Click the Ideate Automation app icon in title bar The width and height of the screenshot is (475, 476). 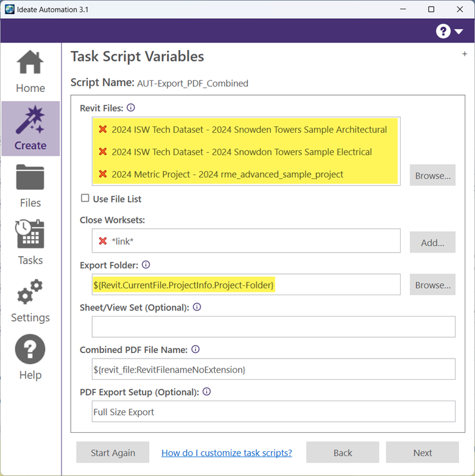click(x=9, y=9)
